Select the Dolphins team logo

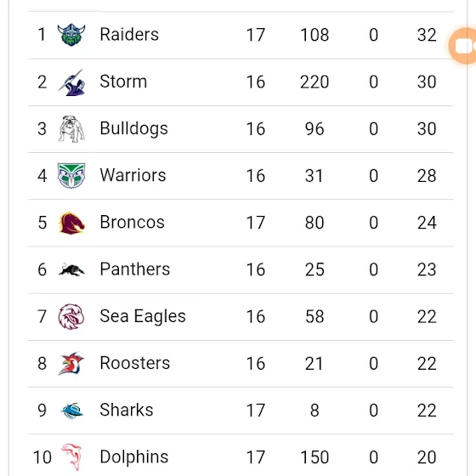72,457
